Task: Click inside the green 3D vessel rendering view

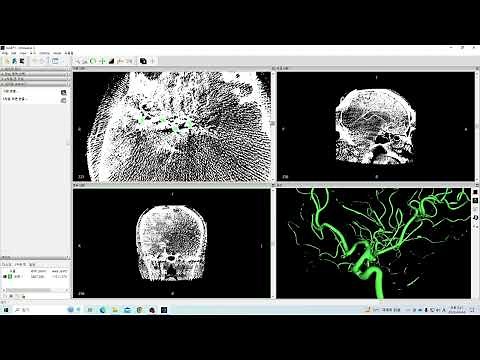Action: (x=373, y=243)
